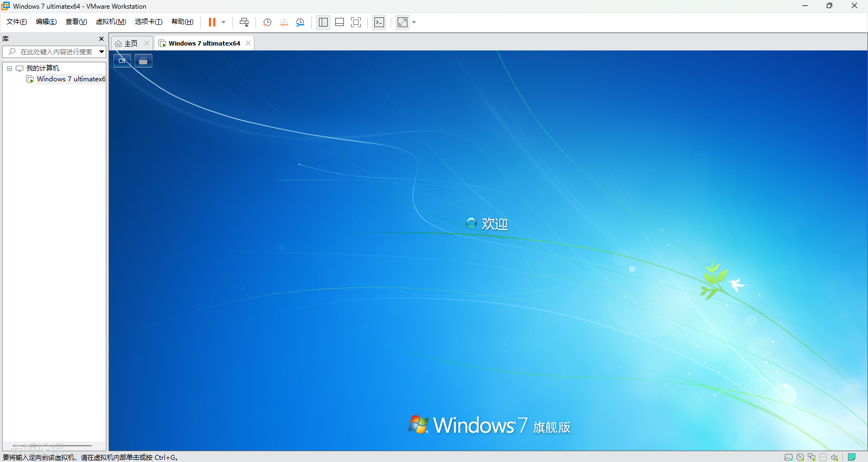Take a snapshot of this virtual machine
Screen dimensions: 868x462
point(267,22)
